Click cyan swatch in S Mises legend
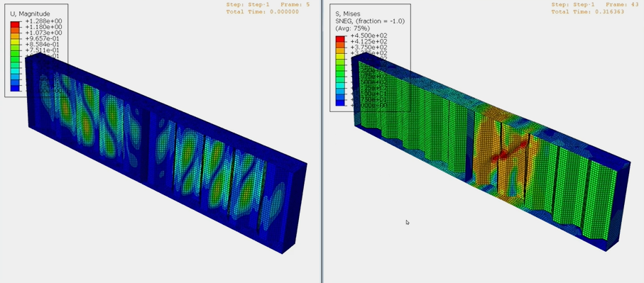This screenshot has height=283, width=644. point(340,85)
